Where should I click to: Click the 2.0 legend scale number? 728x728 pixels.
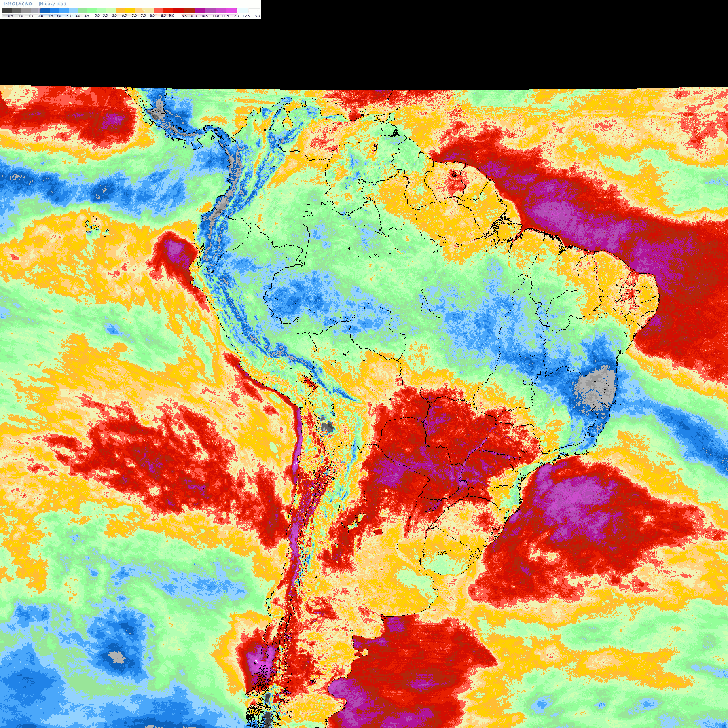(41, 16)
